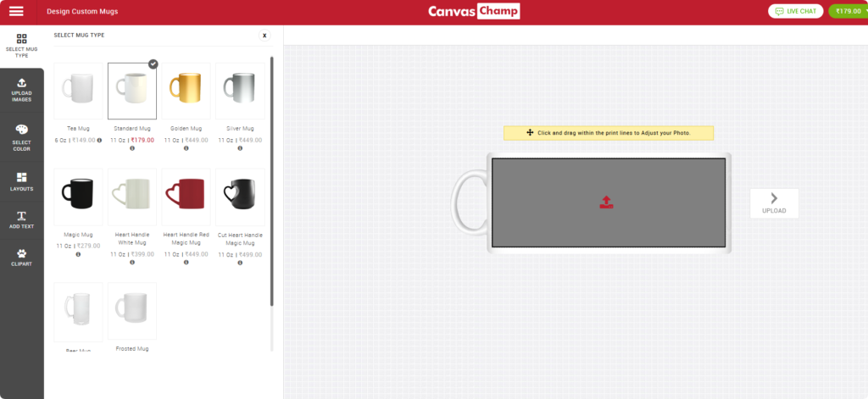This screenshot has width=868, height=399.
Task: Switch to Select Mug Type tab
Action: pos(21,45)
